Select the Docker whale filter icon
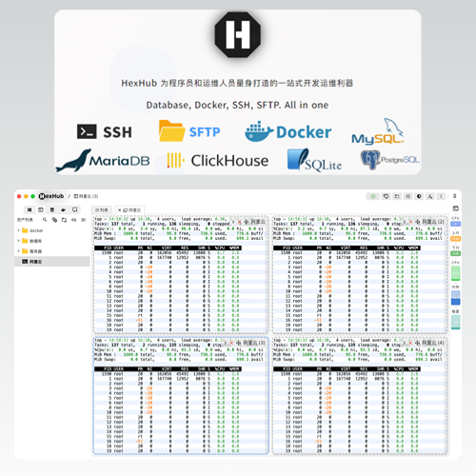Image resolution: width=476 pixels, height=476 pixels. 64,209
